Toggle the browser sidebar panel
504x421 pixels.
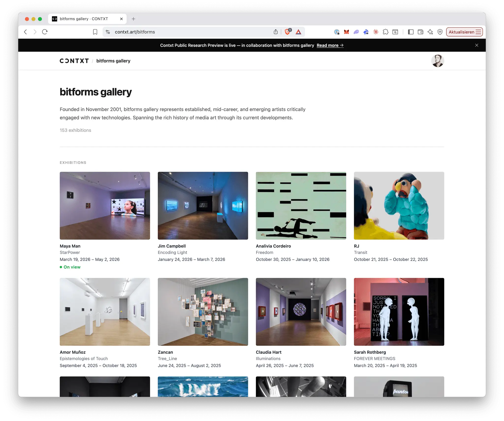(411, 32)
